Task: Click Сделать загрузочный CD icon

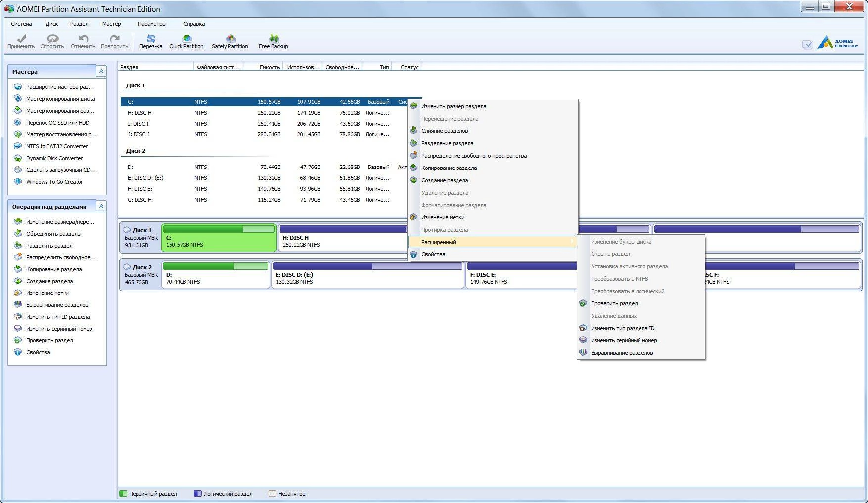Action: click(18, 170)
